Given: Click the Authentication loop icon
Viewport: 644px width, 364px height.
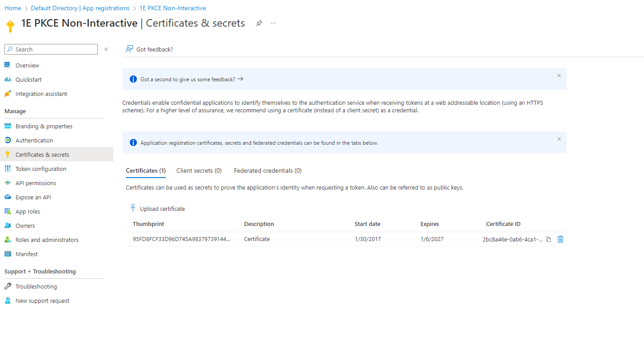Looking at the screenshot, I should tap(7, 140).
